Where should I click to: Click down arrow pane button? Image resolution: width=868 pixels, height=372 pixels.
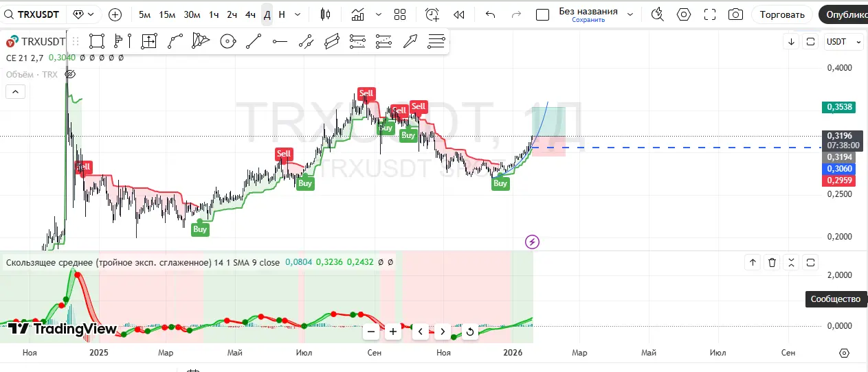point(792,42)
